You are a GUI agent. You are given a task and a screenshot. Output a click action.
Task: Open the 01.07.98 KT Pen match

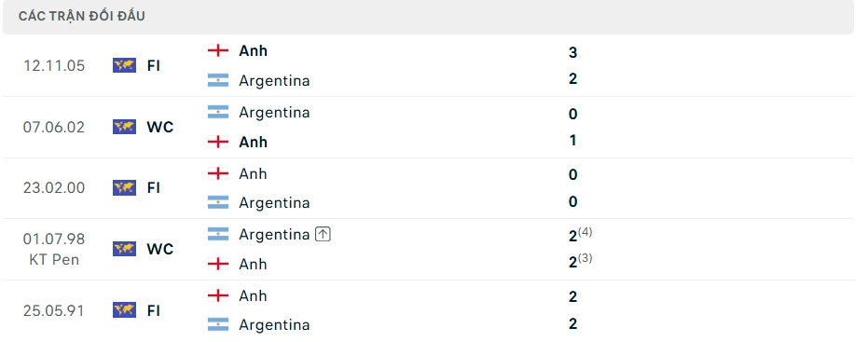click(429, 249)
